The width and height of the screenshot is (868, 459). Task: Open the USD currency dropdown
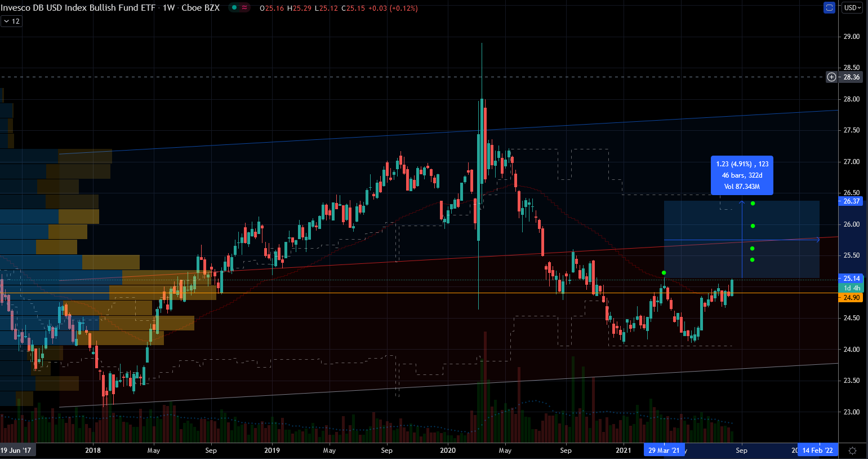(x=852, y=8)
